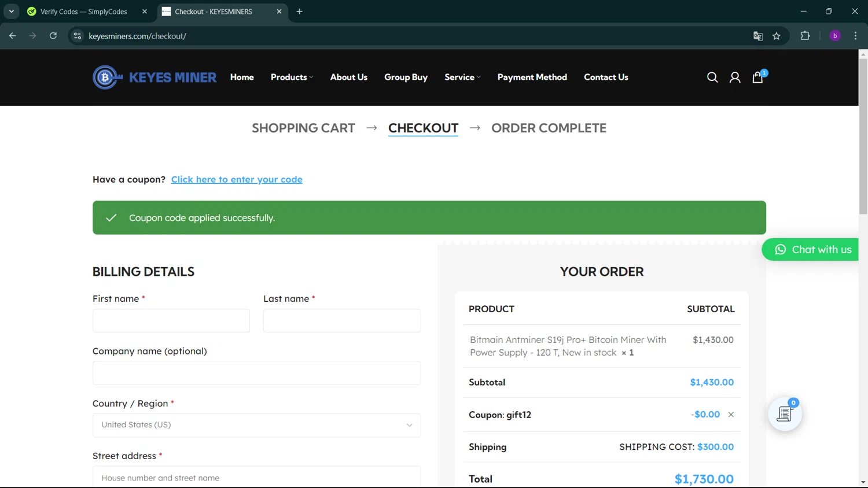Click the floating order list icon
The image size is (868, 488).
click(x=785, y=414)
